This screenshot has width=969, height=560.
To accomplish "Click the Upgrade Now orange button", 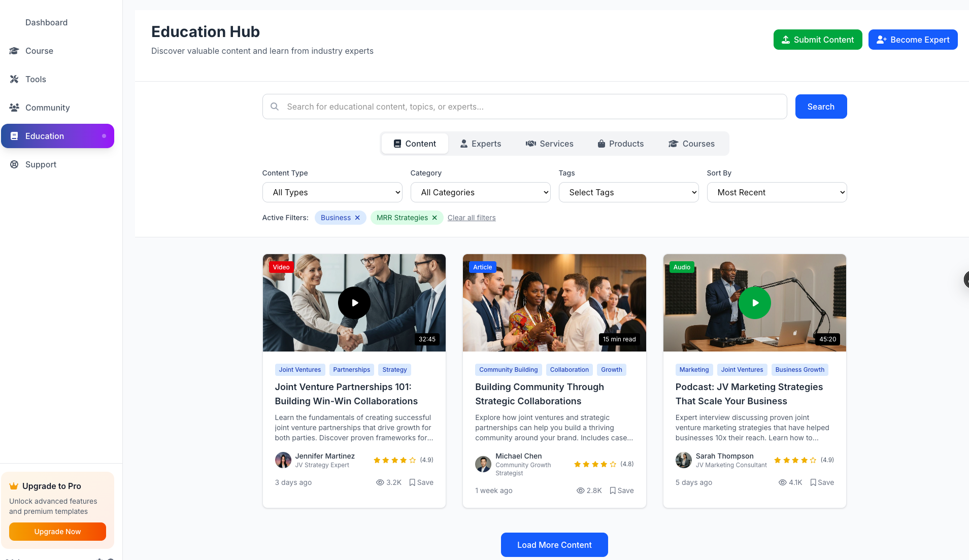I will click(57, 532).
